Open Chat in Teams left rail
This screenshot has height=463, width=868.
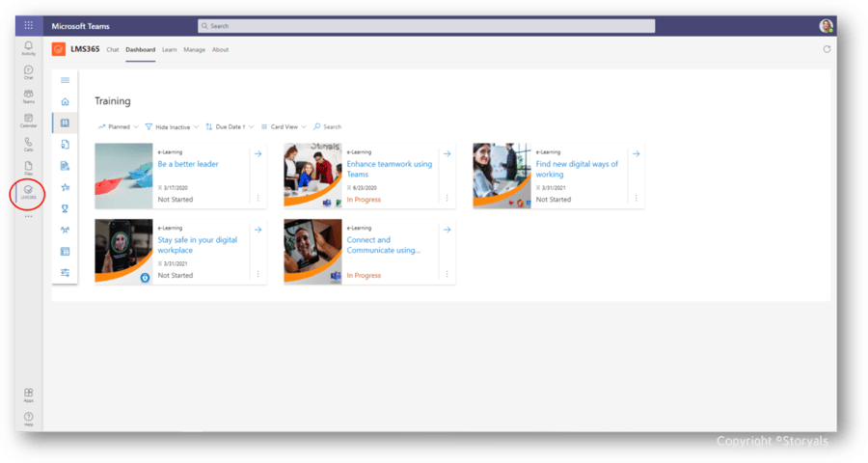pos(28,72)
